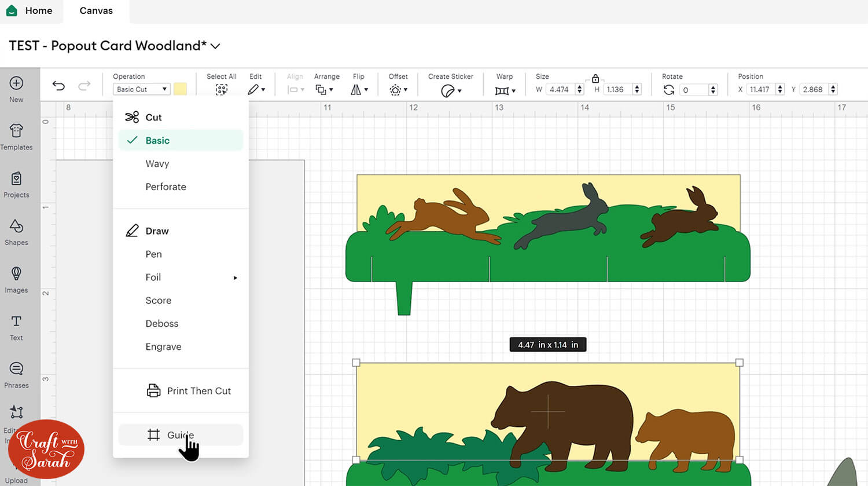Click the Images lightbulb icon

click(16, 273)
